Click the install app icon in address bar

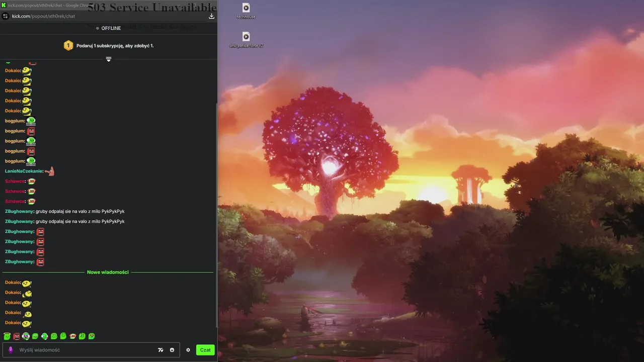(211, 16)
